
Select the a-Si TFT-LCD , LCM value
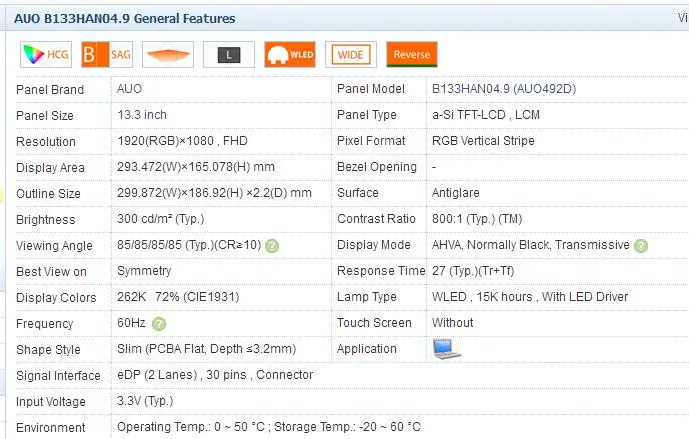point(486,115)
